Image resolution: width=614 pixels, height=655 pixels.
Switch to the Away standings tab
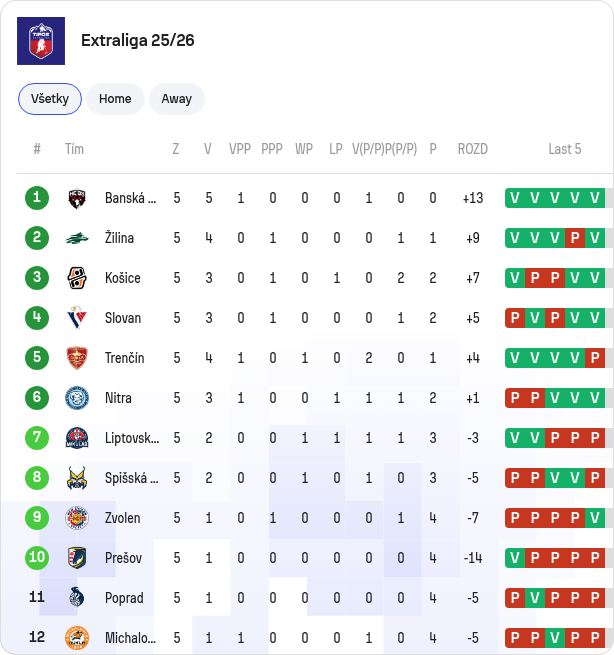coord(177,99)
